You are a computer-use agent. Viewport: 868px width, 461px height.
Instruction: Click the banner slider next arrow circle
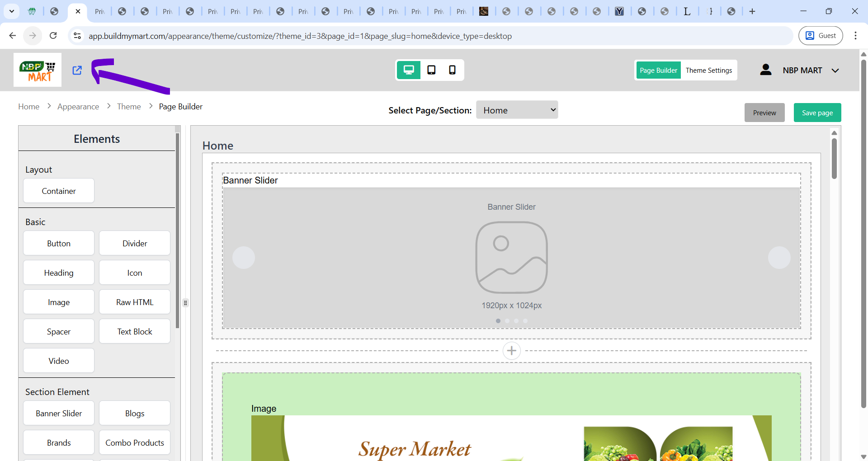(x=779, y=258)
